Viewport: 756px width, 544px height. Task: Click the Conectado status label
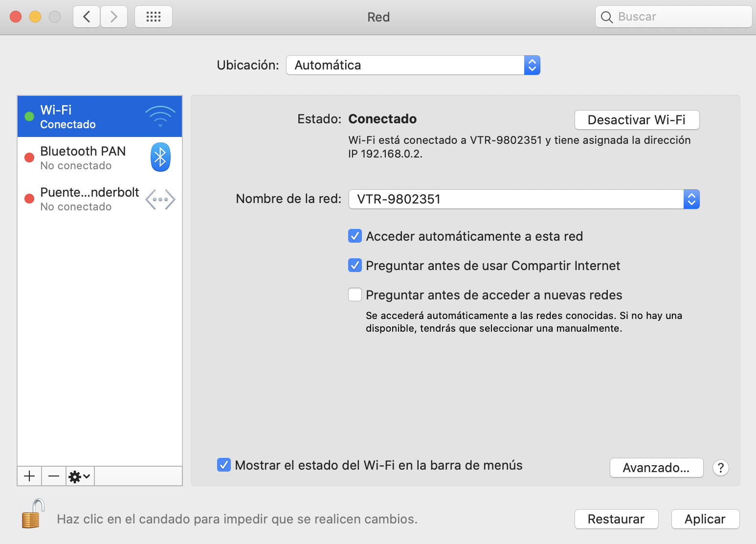tap(382, 119)
